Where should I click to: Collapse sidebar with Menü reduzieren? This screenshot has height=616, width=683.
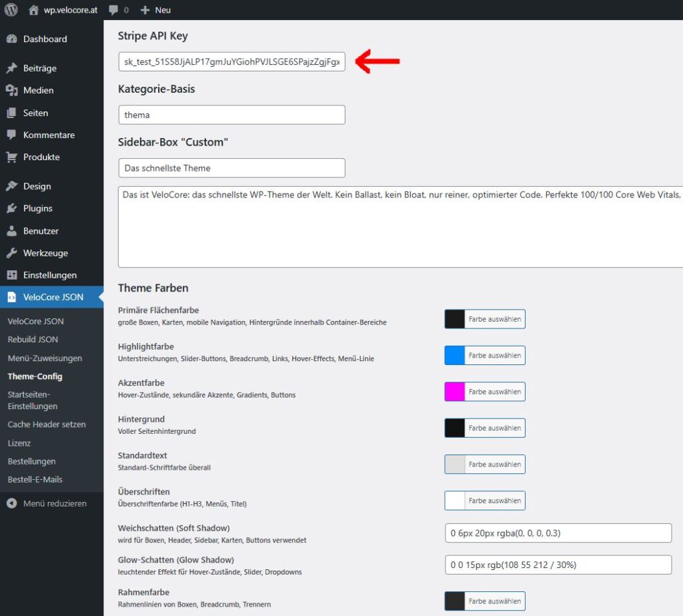[x=40, y=503]
